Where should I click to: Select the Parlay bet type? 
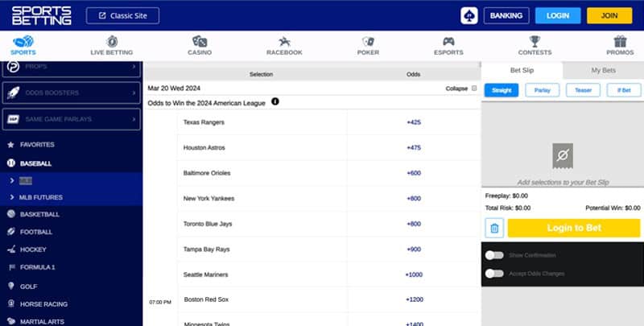pyautogui.click(x=542, y=90)
